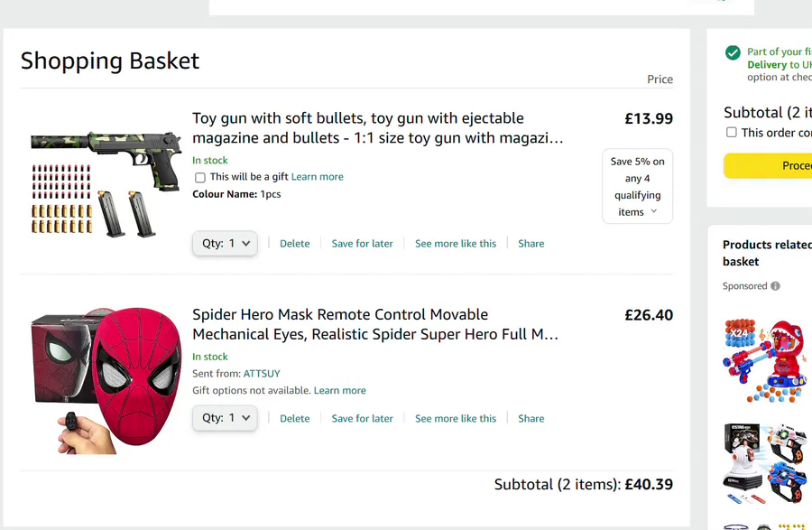Image resolution: width=812 pixels, height=530 pixels.
Task: Open the toy gun Qty dropdown
Action: coord(225,244)
